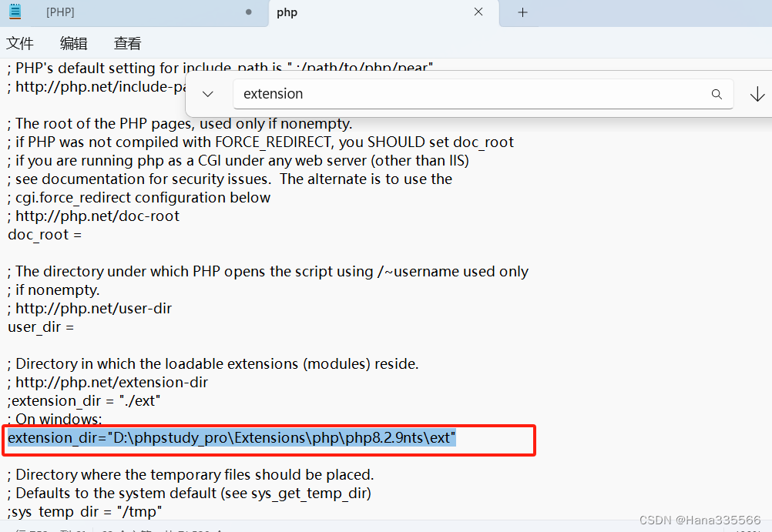772x532 pixels.
Task: Click the sys_get_temp_dir comment line
Action: (x=190, y=494)
